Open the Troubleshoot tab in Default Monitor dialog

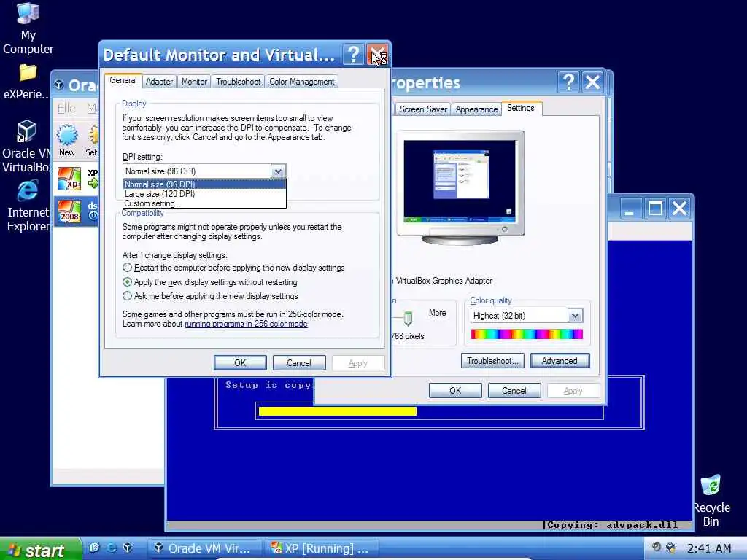pos(239,82)
